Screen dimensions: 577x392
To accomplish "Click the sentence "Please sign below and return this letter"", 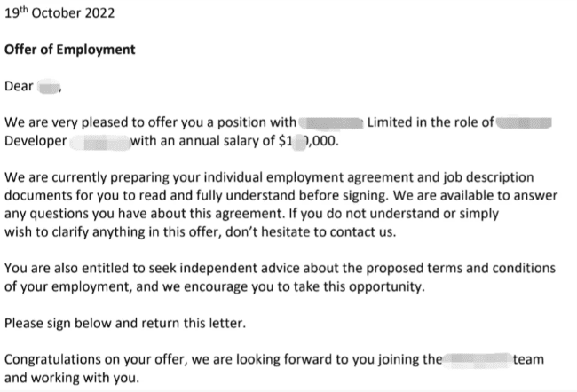I will pyautogui.click(x=125, y=324).
